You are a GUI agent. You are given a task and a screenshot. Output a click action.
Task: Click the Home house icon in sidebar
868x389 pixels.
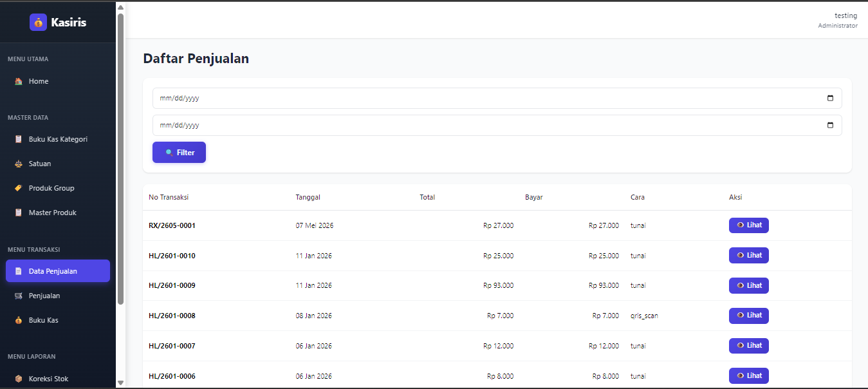19,81
